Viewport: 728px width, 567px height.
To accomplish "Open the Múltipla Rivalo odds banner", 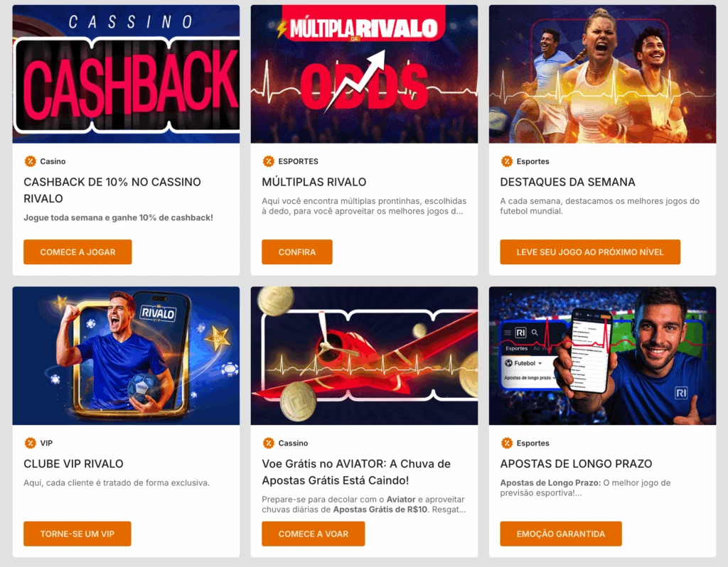I will coord(364,74).
